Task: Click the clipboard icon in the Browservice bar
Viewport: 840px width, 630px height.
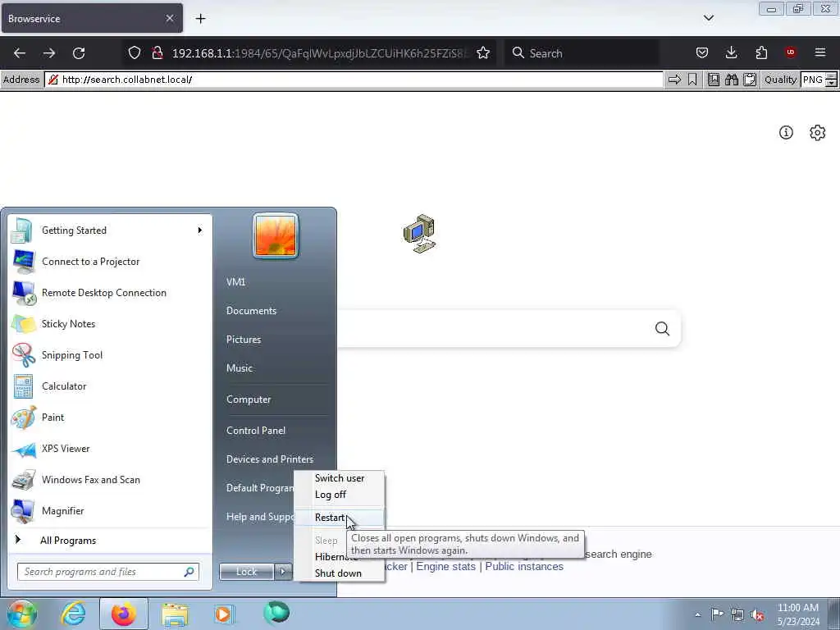Action: coord(750,80)
